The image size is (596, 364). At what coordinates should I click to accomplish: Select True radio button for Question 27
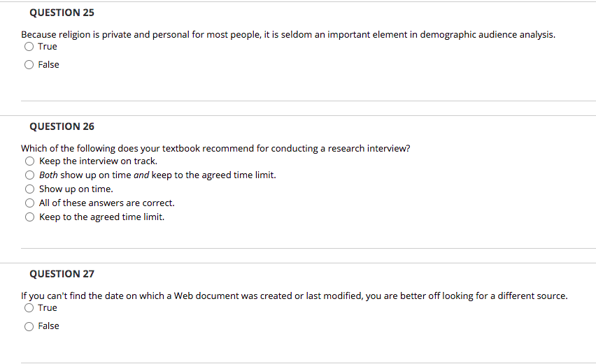[29, 308]
